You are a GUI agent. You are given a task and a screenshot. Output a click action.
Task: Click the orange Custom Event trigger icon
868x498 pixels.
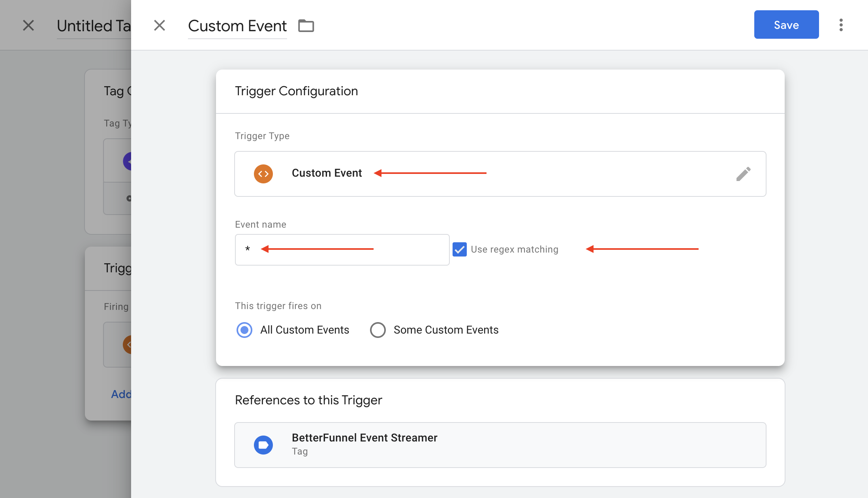(263, 174)
